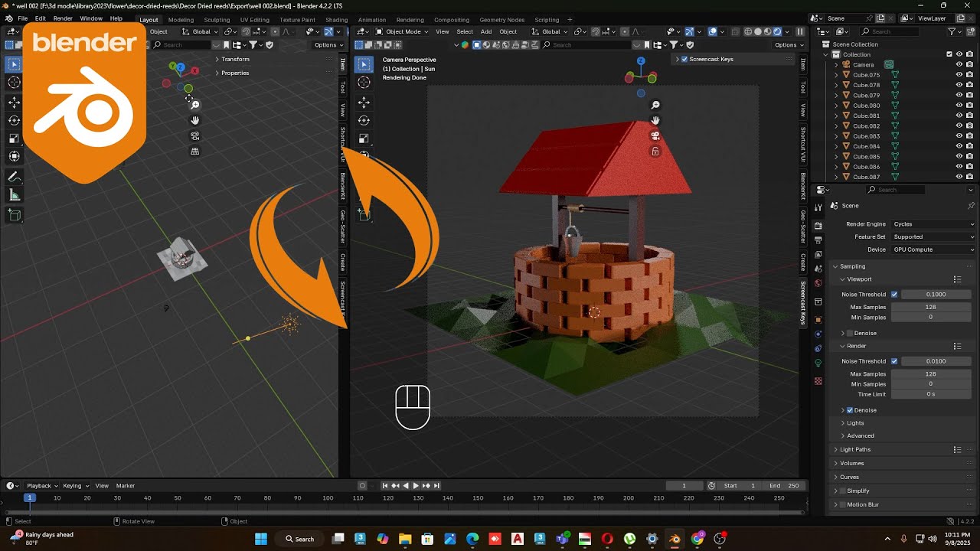Open the Marker menu in the timeline

click(126, 486)
